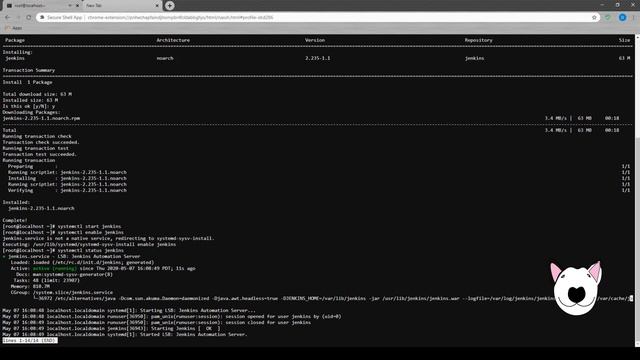Click 'Total download size: 63 M' line

click(x=37, y=94)
